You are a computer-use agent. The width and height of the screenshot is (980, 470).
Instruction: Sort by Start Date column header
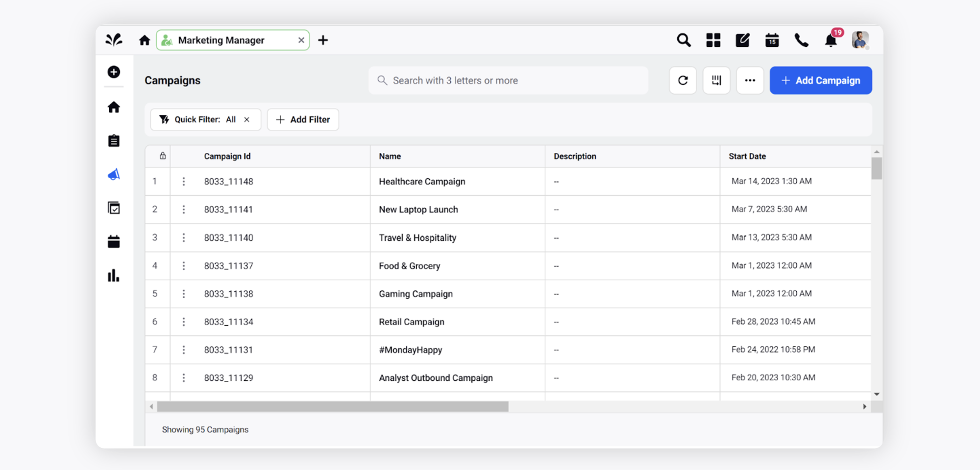tap(747, 156)
